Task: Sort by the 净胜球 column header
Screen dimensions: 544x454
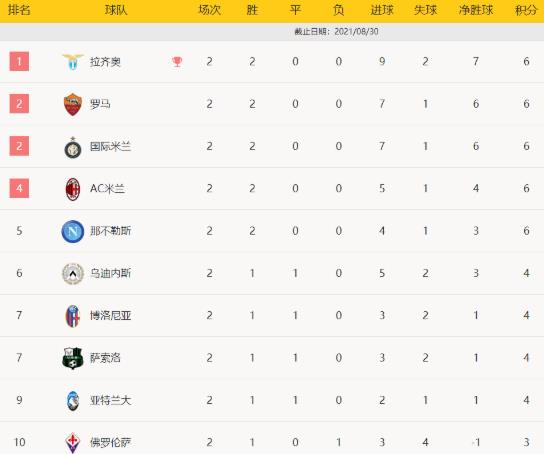Action: [476, 10]
